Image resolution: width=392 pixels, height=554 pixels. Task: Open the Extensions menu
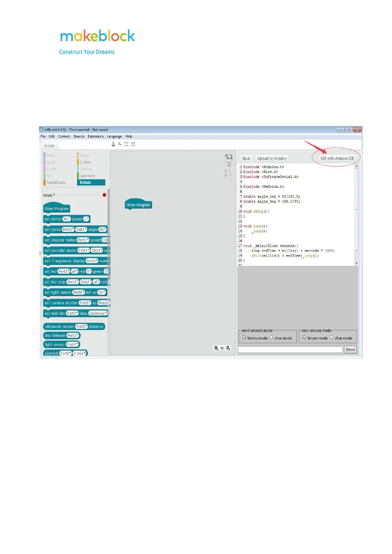coord(95,136)
